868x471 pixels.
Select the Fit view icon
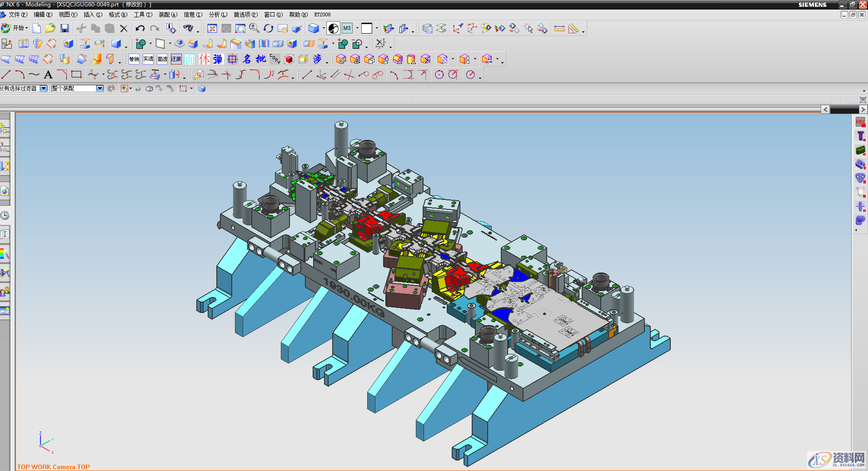[x=212, y=29]
